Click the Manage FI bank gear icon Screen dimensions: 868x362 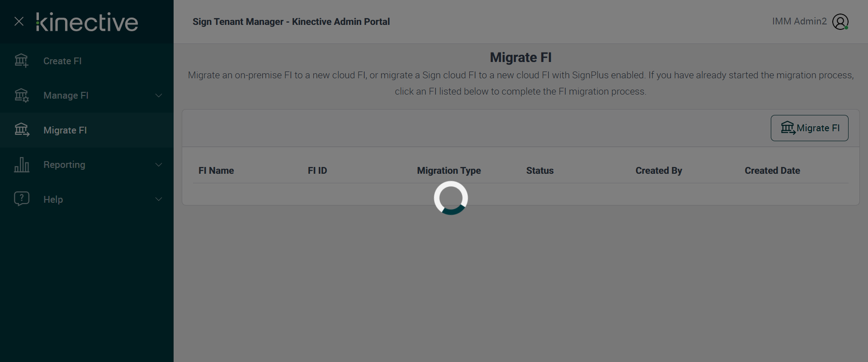tap(21, 95)
